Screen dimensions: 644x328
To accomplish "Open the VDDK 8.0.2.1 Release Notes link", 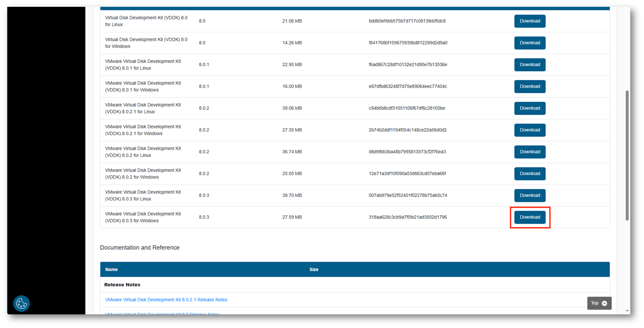I will click(166, 300).
